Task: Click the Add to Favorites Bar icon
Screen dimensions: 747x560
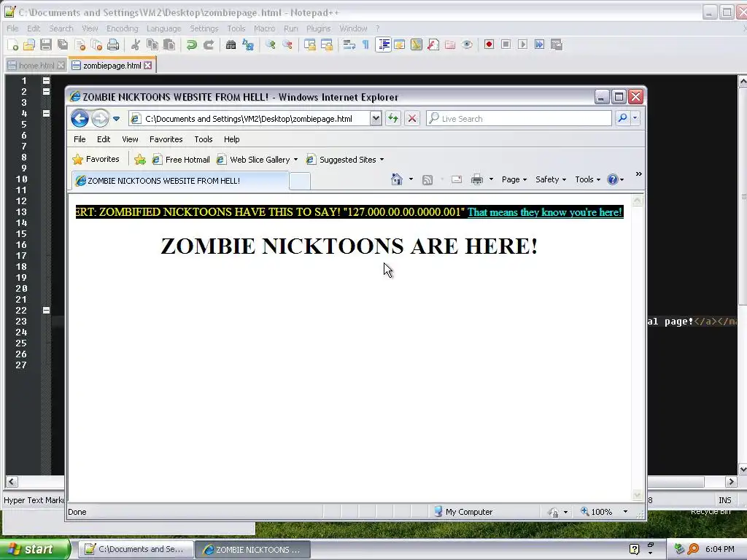Action: 139,160
